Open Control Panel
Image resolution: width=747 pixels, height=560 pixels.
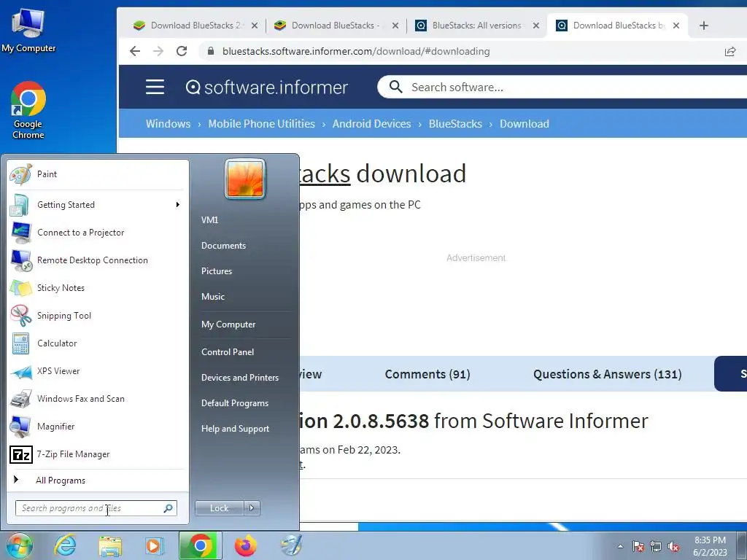tap(228, 352)
